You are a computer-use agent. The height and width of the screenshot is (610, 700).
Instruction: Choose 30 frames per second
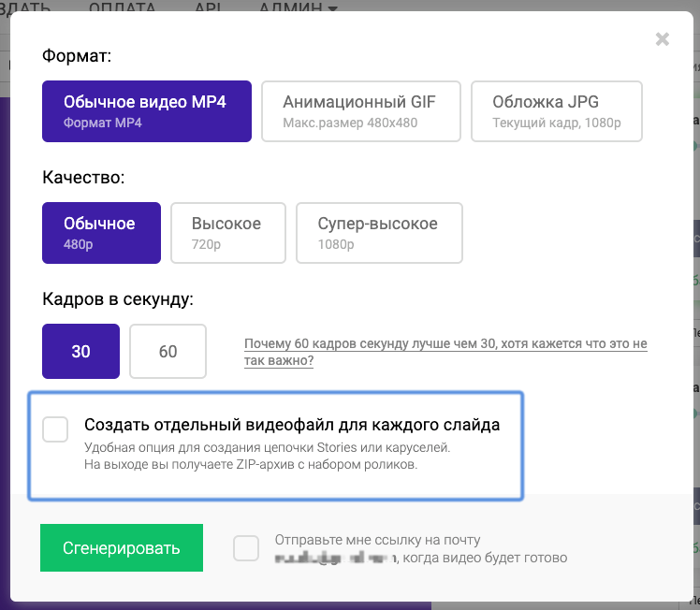point(81,352)
